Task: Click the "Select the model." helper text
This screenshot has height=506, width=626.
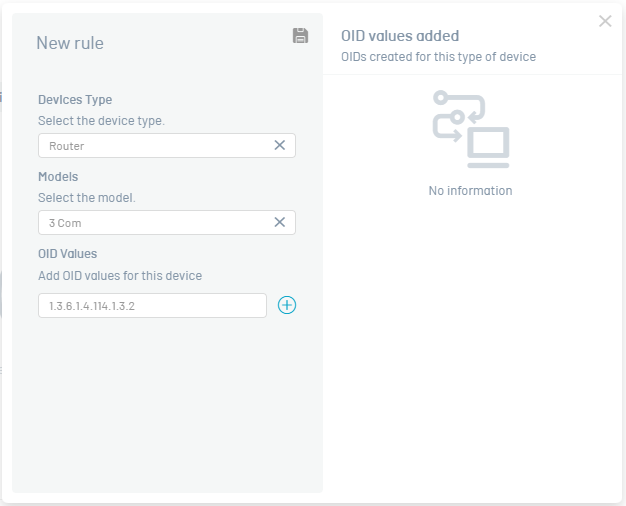Action: (87, 198)
